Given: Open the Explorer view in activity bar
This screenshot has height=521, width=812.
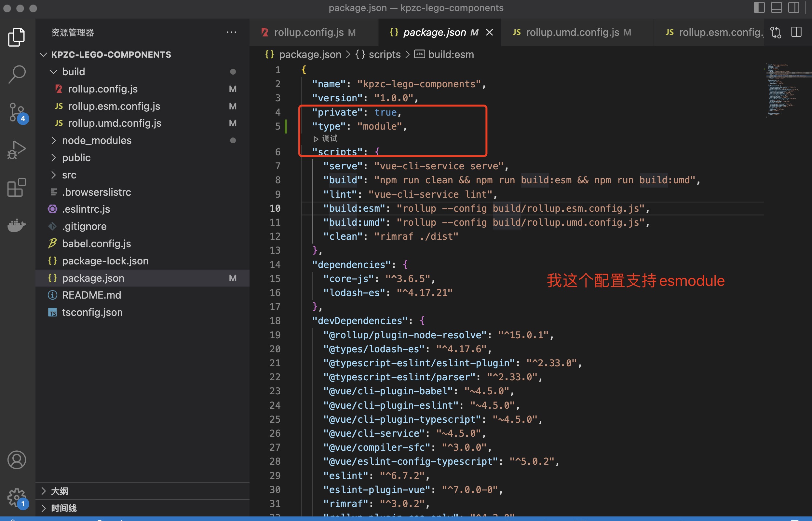Looking at the screenshot, I should pos(17,37).
